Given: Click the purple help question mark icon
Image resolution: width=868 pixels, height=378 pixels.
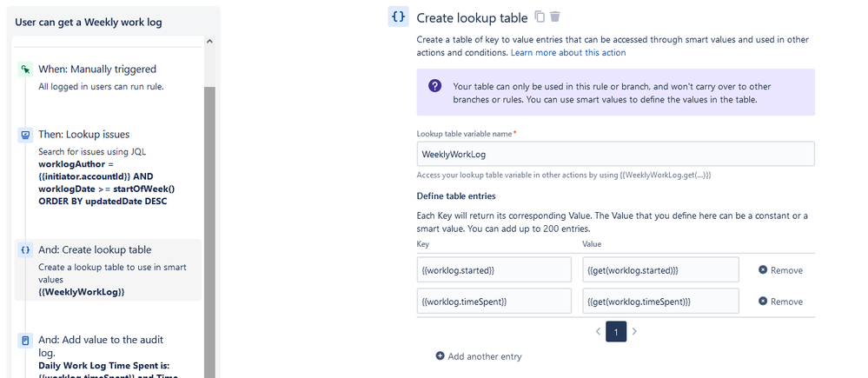Looking at the screenshot, I should click(x=435, y=86).
